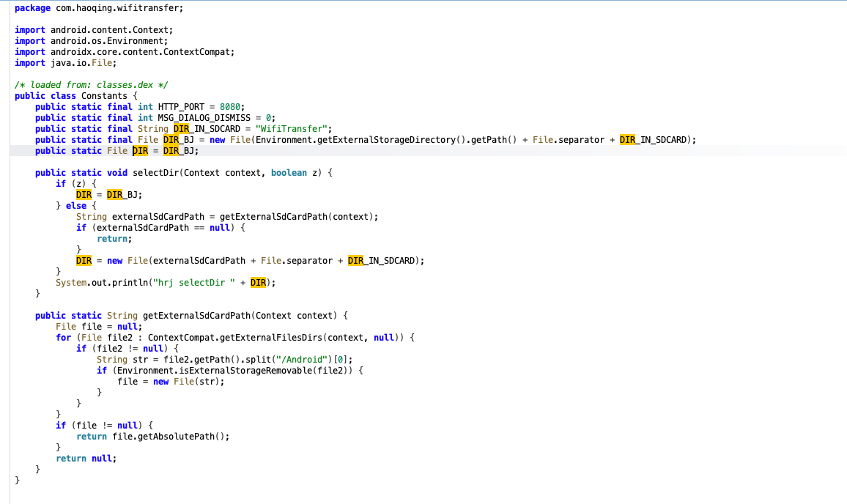
Task: Select the Constants class name
Action: pos(104,96)
